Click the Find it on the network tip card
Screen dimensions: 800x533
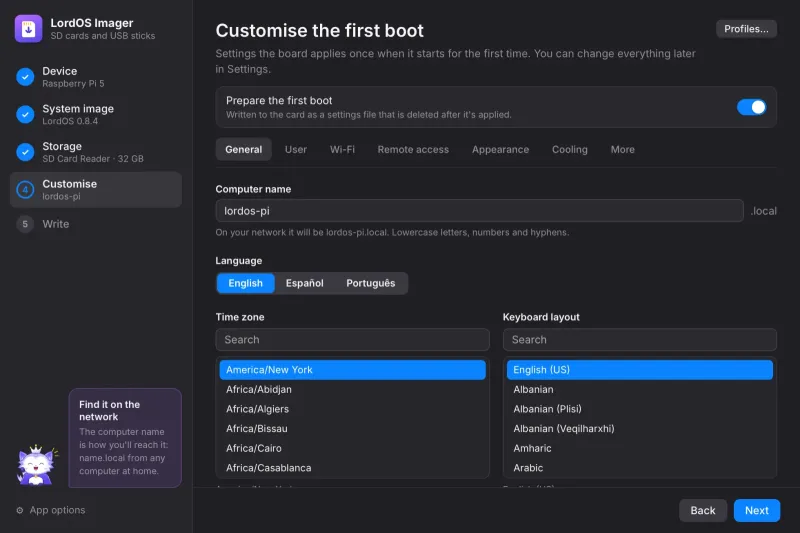[125, 438]
